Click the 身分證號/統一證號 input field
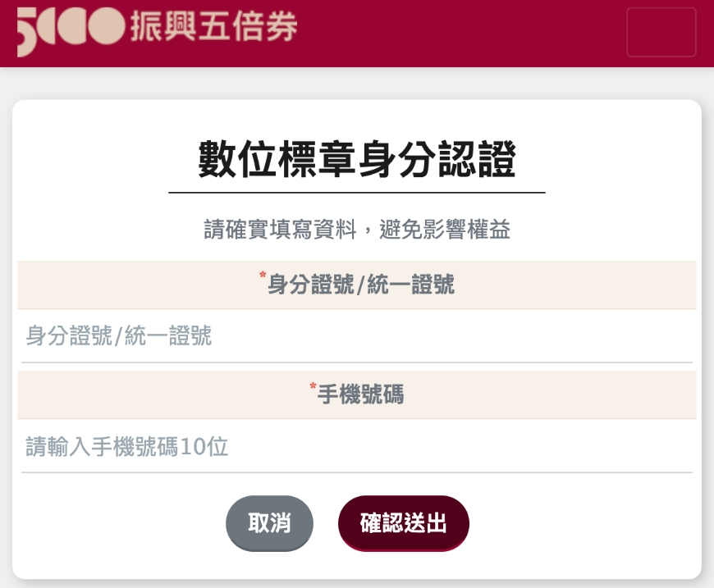Screen dimensions: 714x588 coord(357,336)
